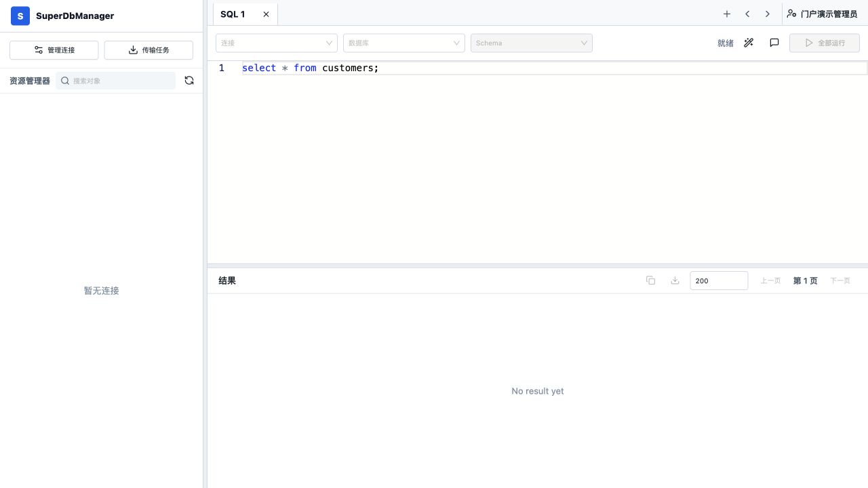Screen dimensions: 868x488
Task: Open the Schema dropdown
Action: point(532,43)
